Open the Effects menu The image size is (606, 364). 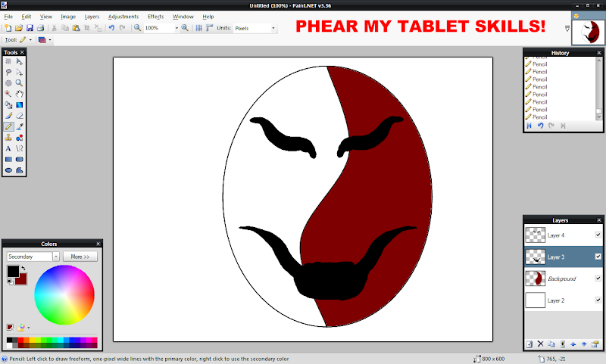pos(155,16)
